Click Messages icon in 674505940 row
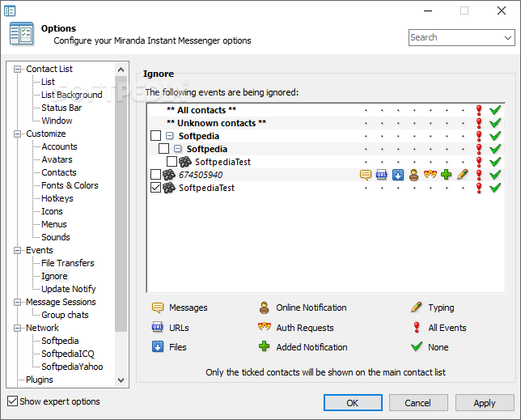 (366, 175)
